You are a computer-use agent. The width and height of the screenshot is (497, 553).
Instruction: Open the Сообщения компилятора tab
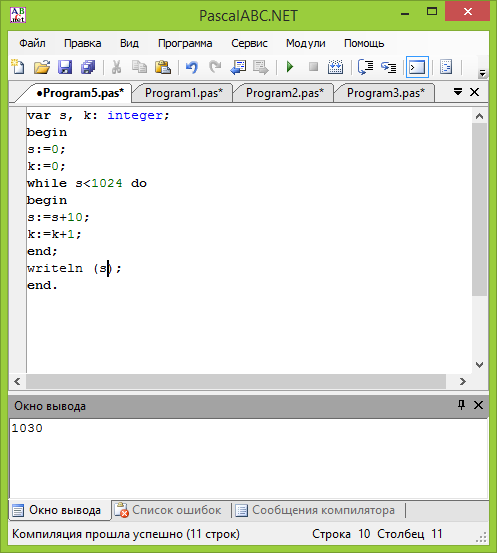click(x=315, y=510)
